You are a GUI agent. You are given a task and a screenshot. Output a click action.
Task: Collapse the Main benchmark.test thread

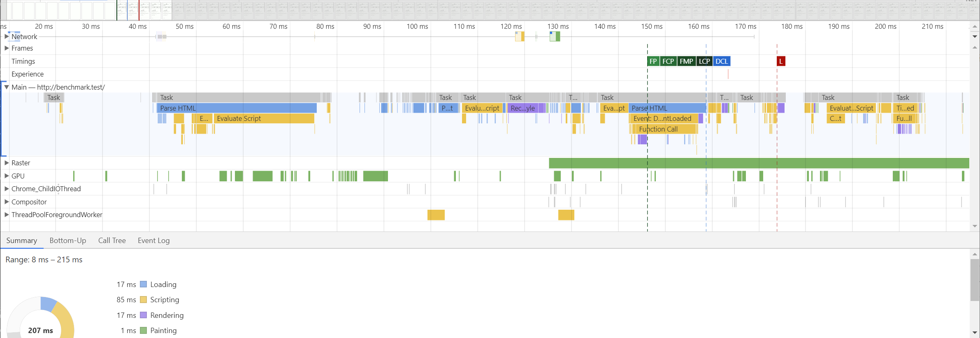pyautogui.click(x=7, y=87)
